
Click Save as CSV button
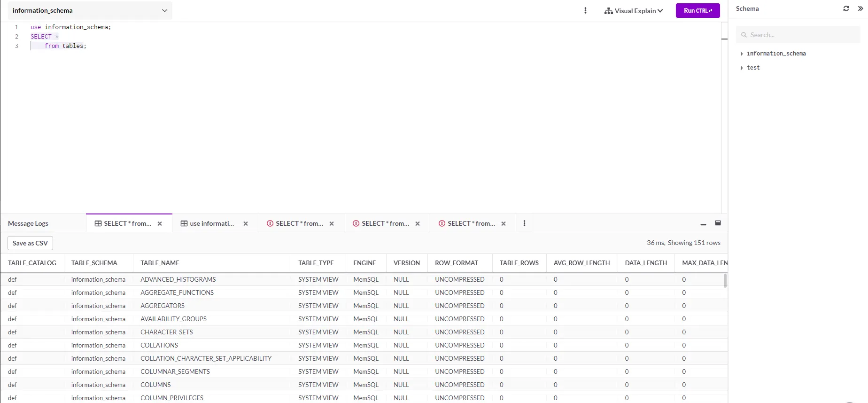coord(30,243)
